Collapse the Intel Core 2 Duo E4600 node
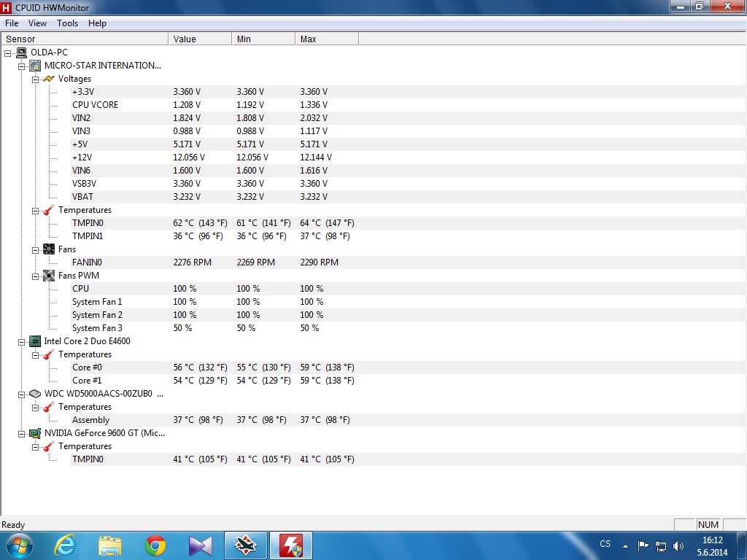Viewport: 747px width, 560px height. tap(21, 342)
